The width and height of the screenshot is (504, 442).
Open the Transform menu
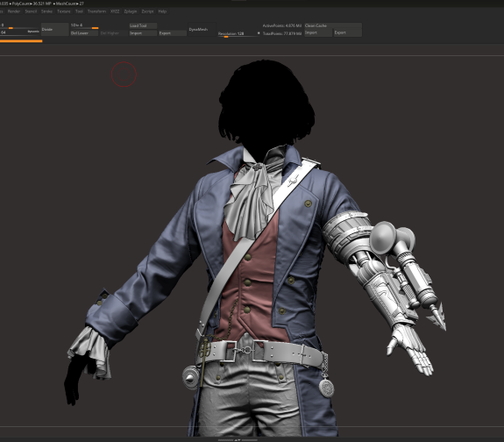tap(96, 11)
